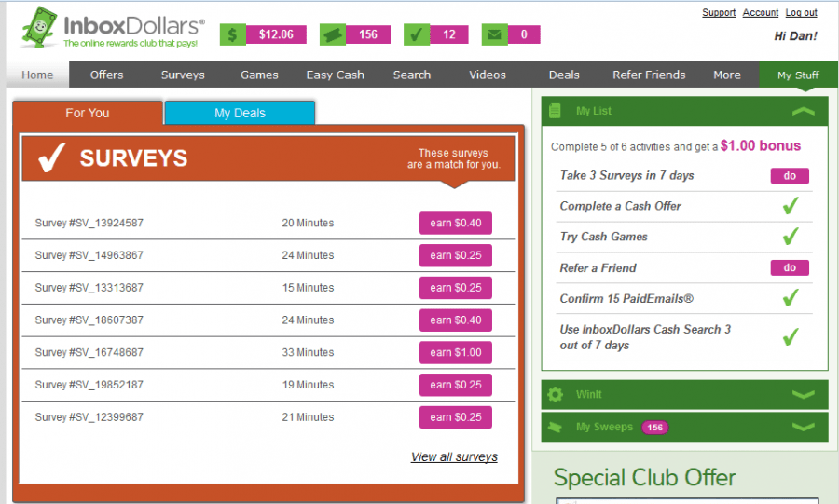Click checkmark next to Confirm 15 PaidEmails
Image resolution: width=839 pixels, height=504 pixels.
point(790,298)
